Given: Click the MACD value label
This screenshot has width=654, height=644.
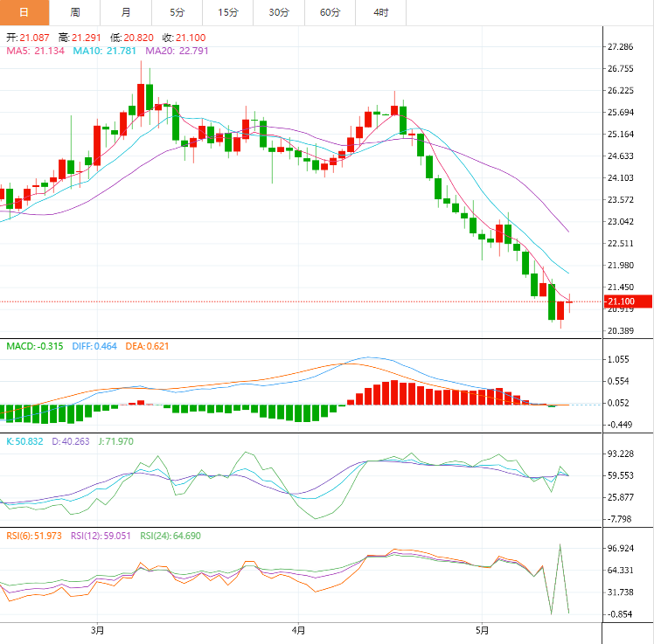Looking at the screenshot, I should click(x=35, y=346).
